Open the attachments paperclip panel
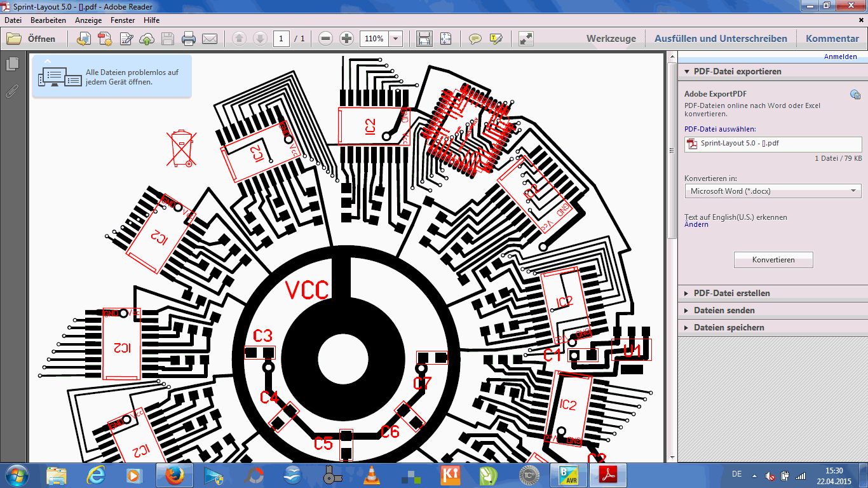 12,90
